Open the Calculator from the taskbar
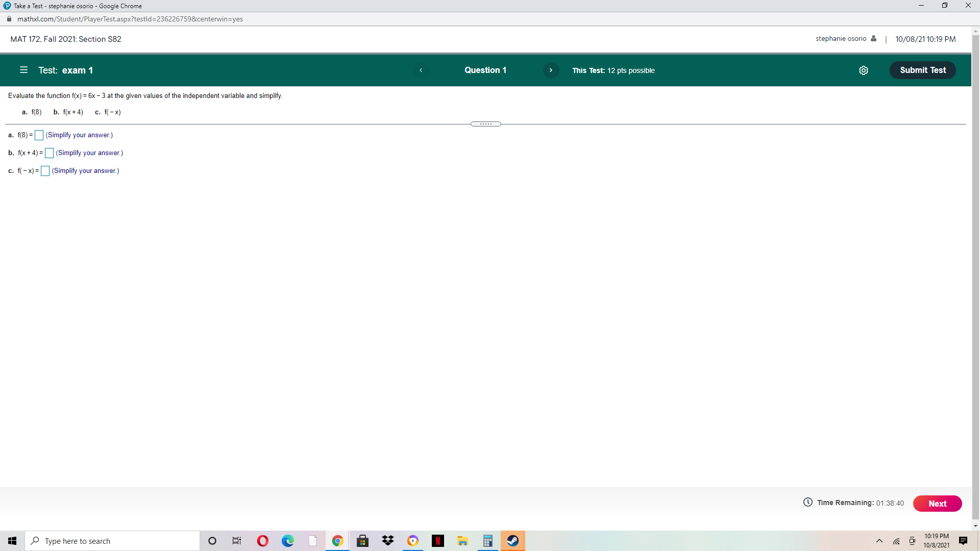This screenshot has width=980, height=551. coord(488,541)
